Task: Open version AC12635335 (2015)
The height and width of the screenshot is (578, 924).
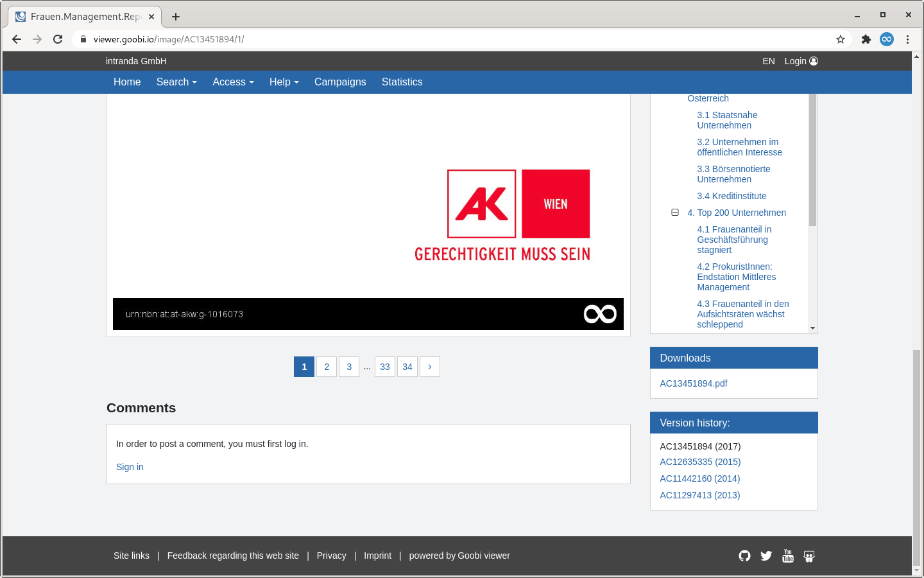Action: point(700,462)
